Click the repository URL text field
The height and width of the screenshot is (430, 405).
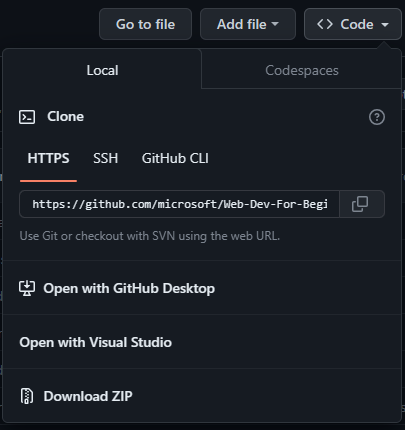[179, 204]
